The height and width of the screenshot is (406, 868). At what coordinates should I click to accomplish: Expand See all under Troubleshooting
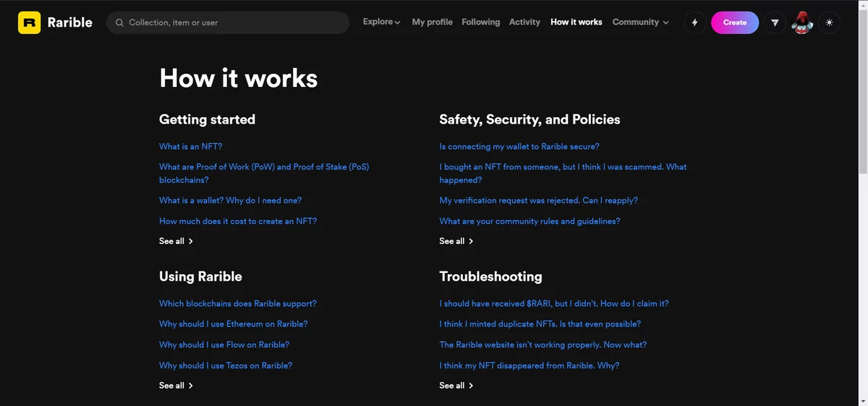click(x=456, y=386)
